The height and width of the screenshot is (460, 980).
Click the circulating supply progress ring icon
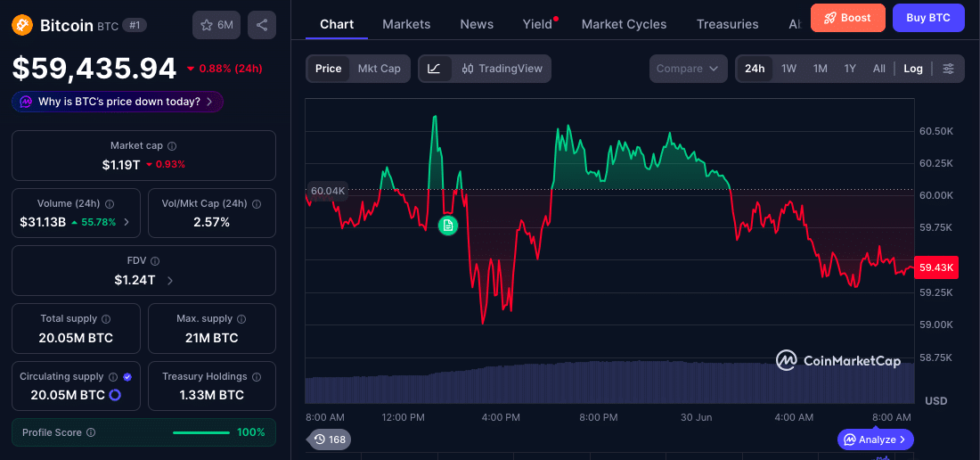coord(115,395)
